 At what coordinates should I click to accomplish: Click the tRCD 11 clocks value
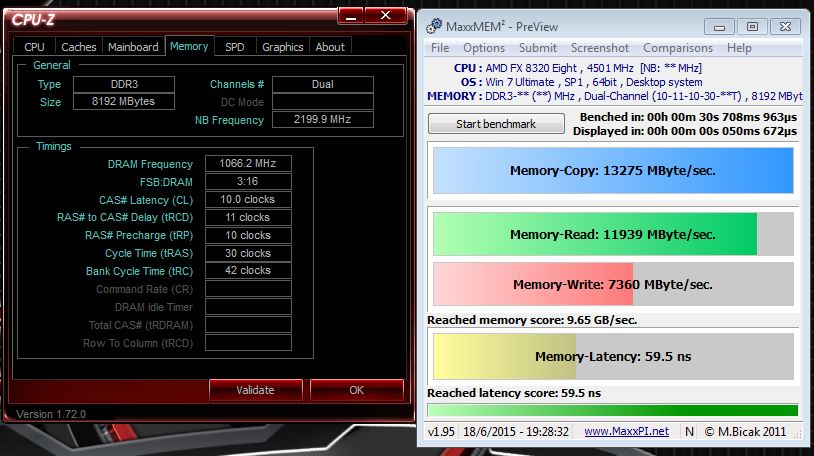tap(248, 217)
